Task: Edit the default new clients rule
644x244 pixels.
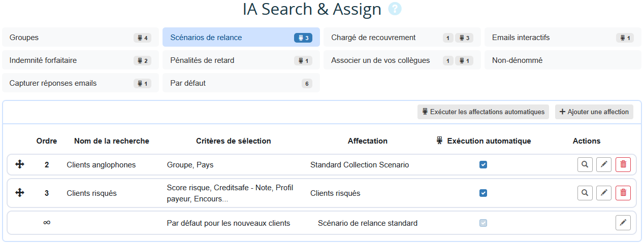Action: (623, 223)
